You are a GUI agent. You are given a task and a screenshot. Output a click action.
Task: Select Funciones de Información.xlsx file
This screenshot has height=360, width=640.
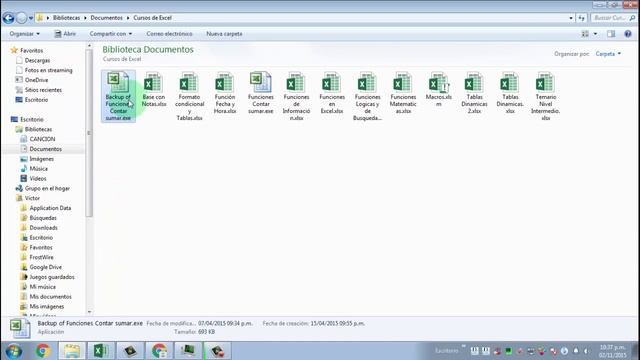[x=296, y=96]
